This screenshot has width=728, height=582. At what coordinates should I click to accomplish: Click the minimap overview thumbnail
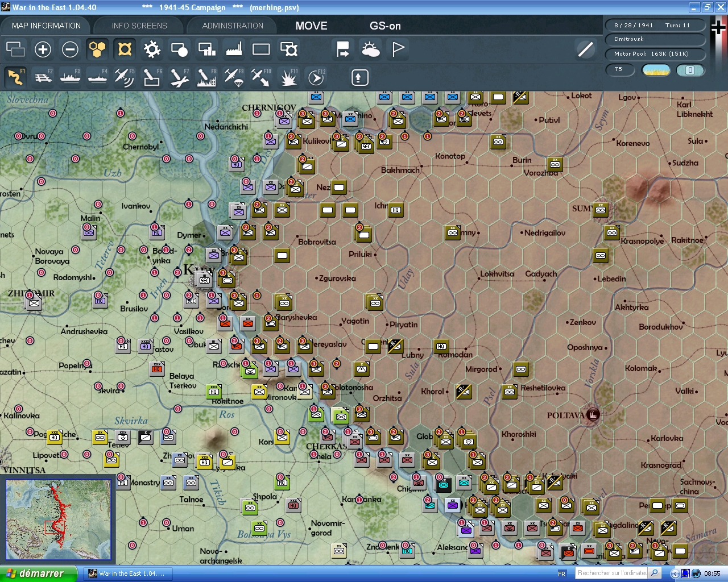[x=58, y=520]
